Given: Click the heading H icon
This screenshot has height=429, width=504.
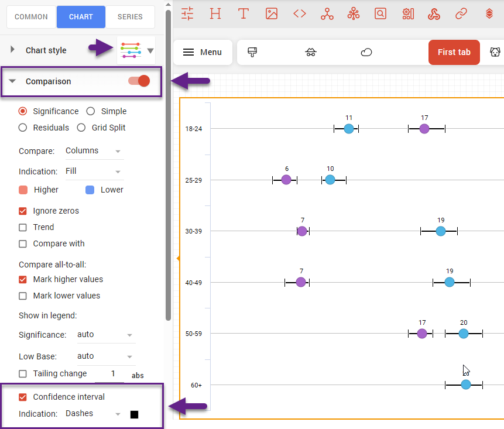Looking at the screenshot, I should [x=215, y=13].
